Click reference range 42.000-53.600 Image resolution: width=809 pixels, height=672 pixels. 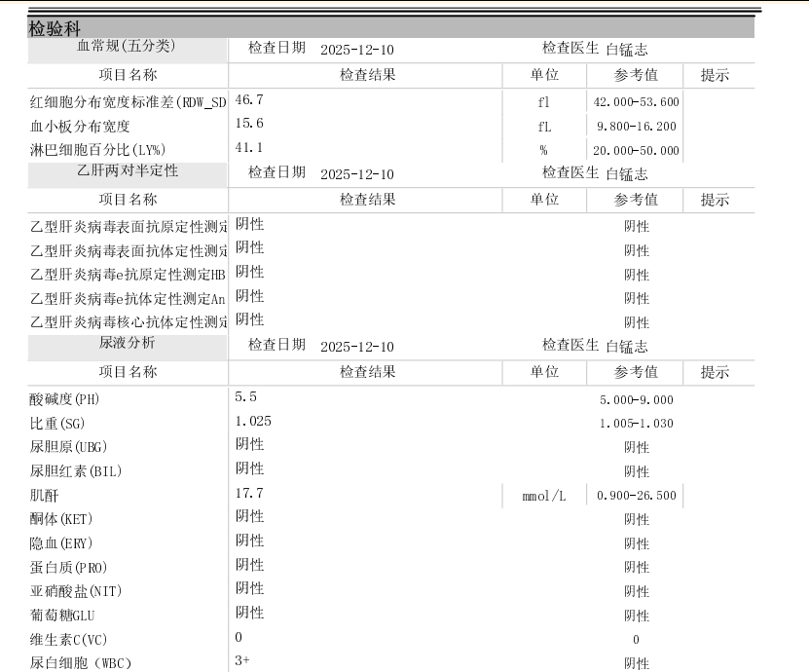click(636, 102)
